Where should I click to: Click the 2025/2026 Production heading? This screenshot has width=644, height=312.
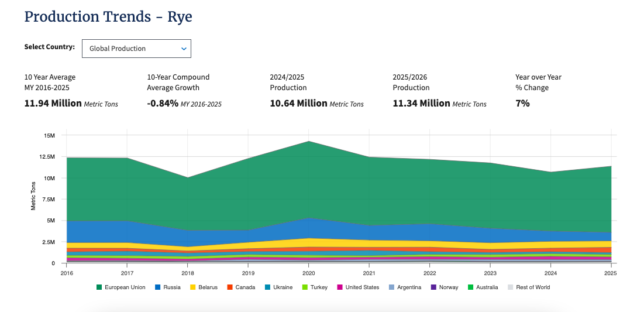point(411,82)
